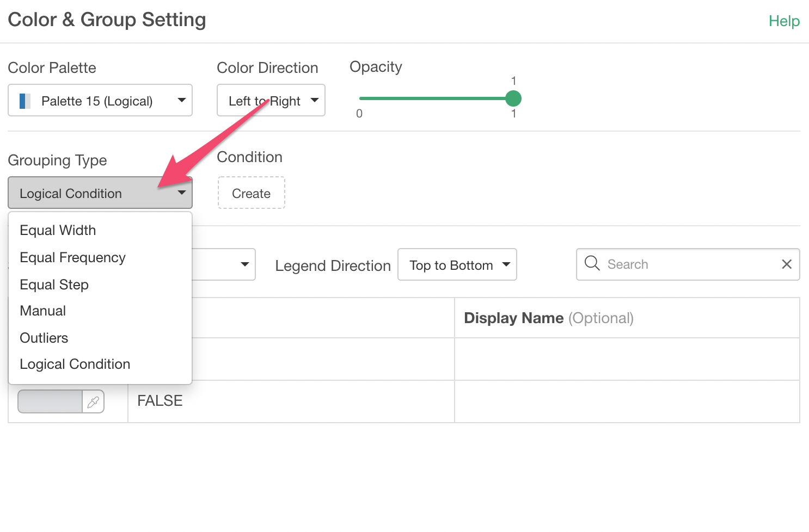This screenshot has width=809, height=532.
Task: Click the eyedropper icon beside FALSE swatch
Action: coord(93,402)
